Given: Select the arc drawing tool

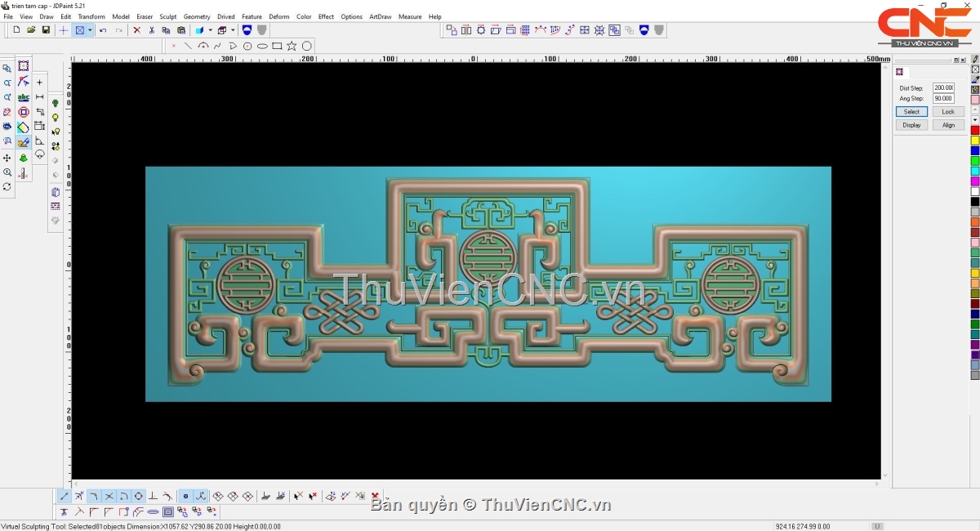Looking at the screenshot, I should [x=203, y=46].
